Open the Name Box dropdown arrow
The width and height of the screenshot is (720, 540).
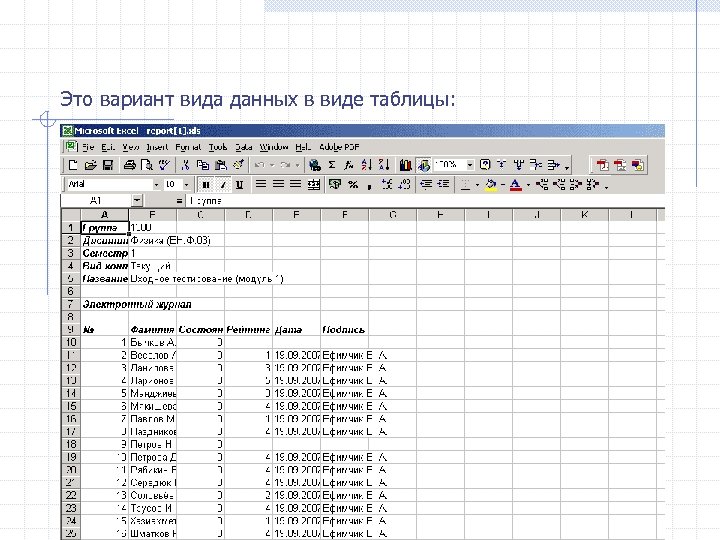point(137,200)
